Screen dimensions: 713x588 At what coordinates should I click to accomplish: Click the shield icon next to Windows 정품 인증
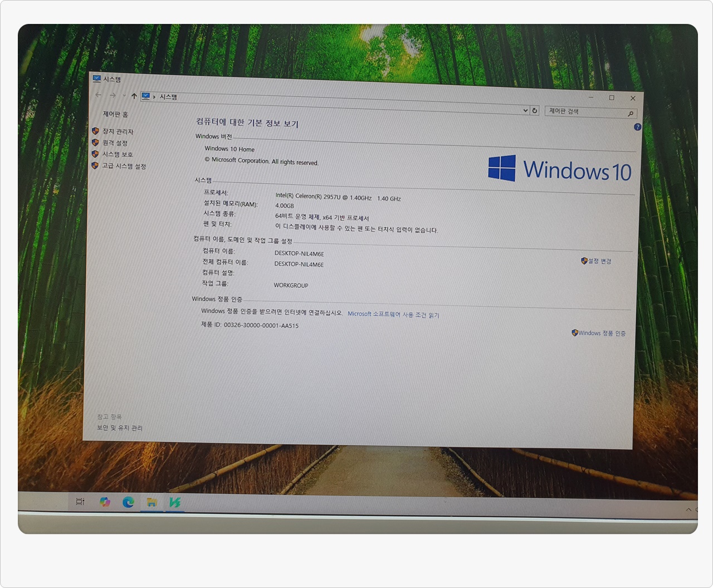click(x=574, y=332)
